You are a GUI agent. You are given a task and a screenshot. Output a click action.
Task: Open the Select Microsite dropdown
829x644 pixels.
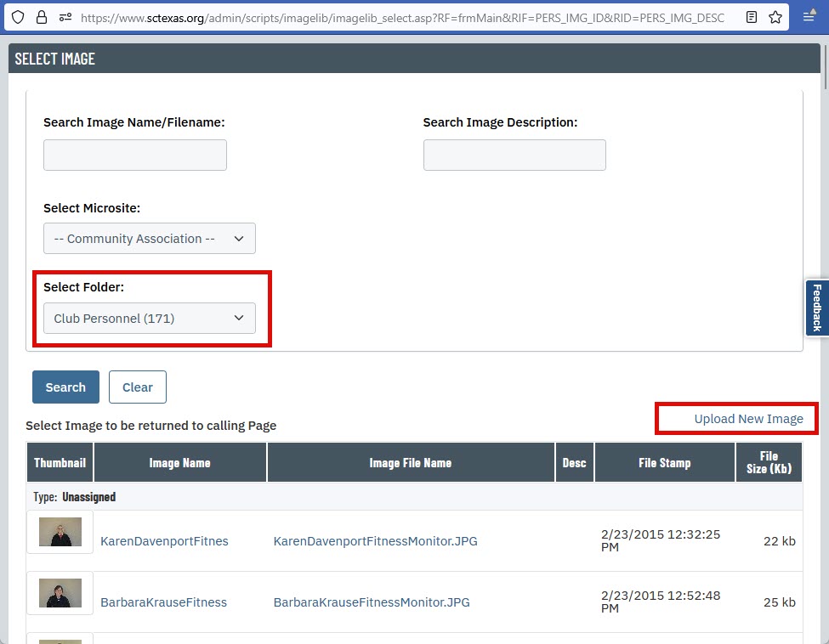click(x=149, y=239)
